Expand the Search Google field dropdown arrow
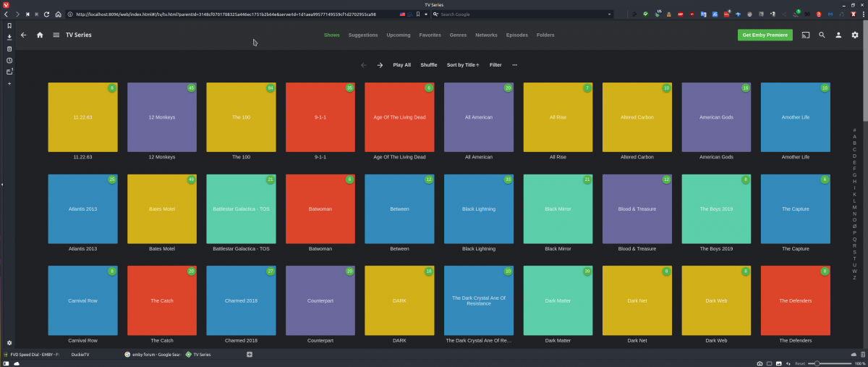 click(x=437, y=14)
